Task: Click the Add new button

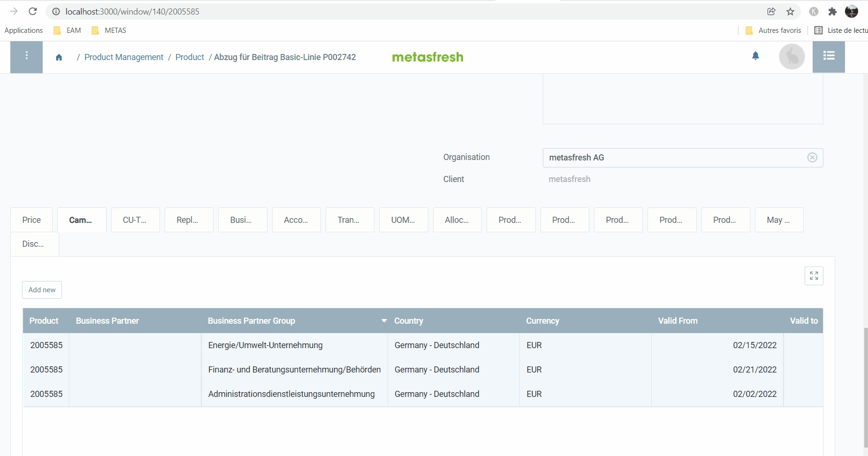Action: 42,289
